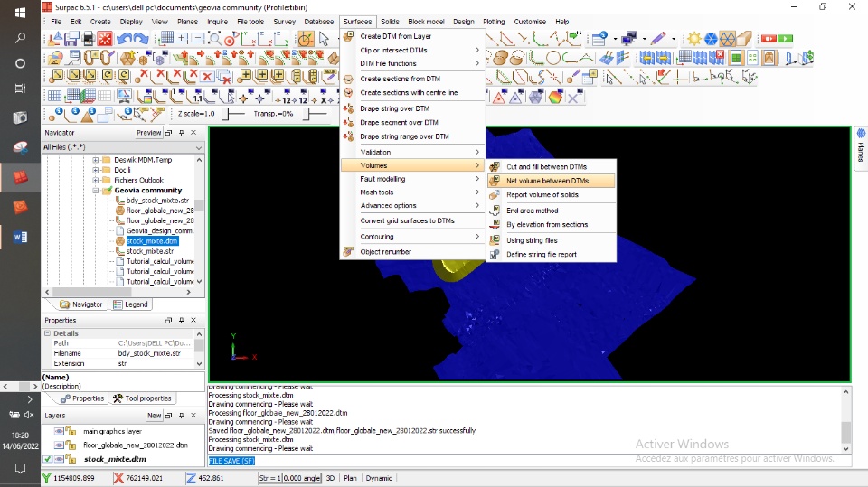Open dropdown arrow beside pencil tool
The width and height of the screenshot is (868, 487).
click(x=673, y=39)
